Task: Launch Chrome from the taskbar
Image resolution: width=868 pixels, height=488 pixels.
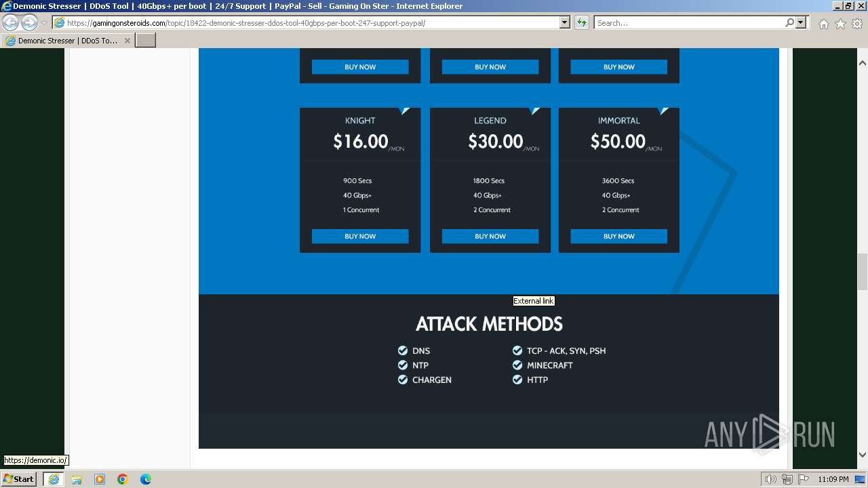Action: tap(123, 479)
